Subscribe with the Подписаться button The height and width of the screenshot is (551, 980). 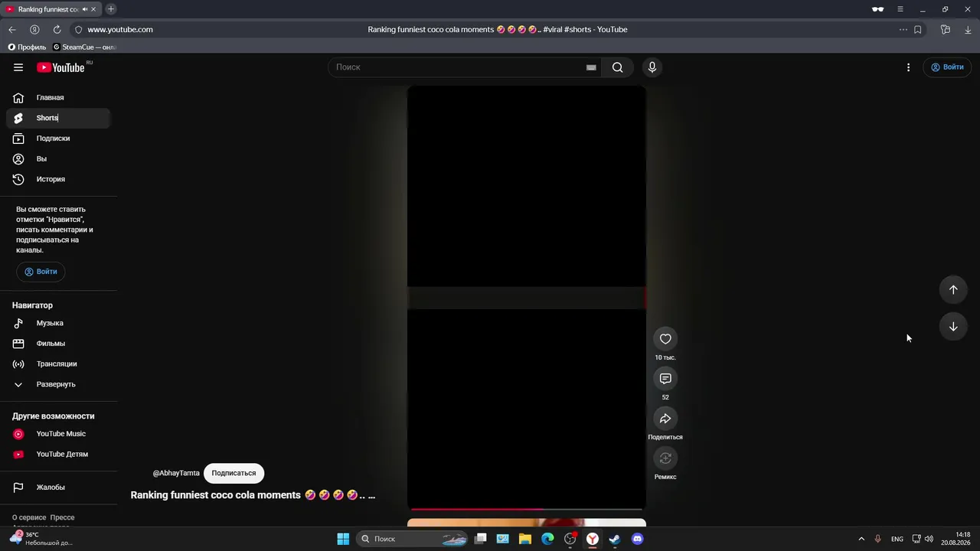click(x=234, y=473)
